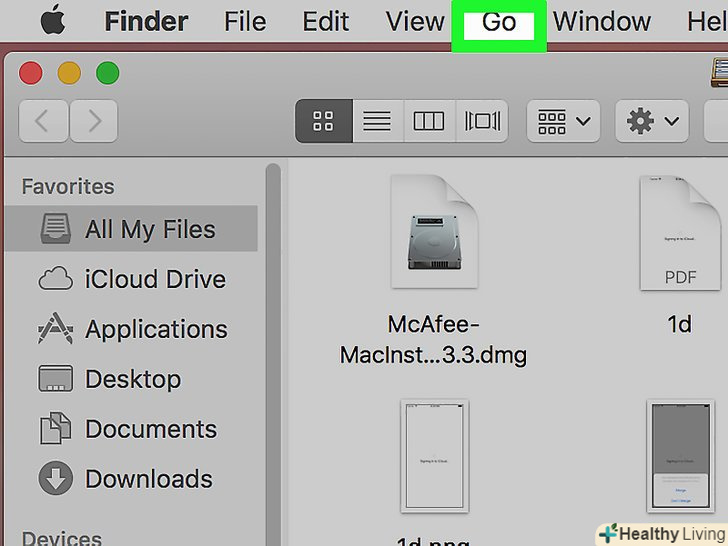Click the 1d file name label
728x546 pixels.
[x=679, y=324]
